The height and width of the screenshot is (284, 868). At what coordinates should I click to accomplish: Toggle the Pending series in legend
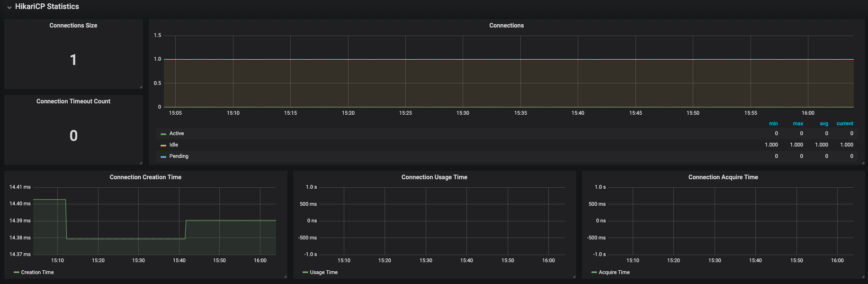pos(179,156)
